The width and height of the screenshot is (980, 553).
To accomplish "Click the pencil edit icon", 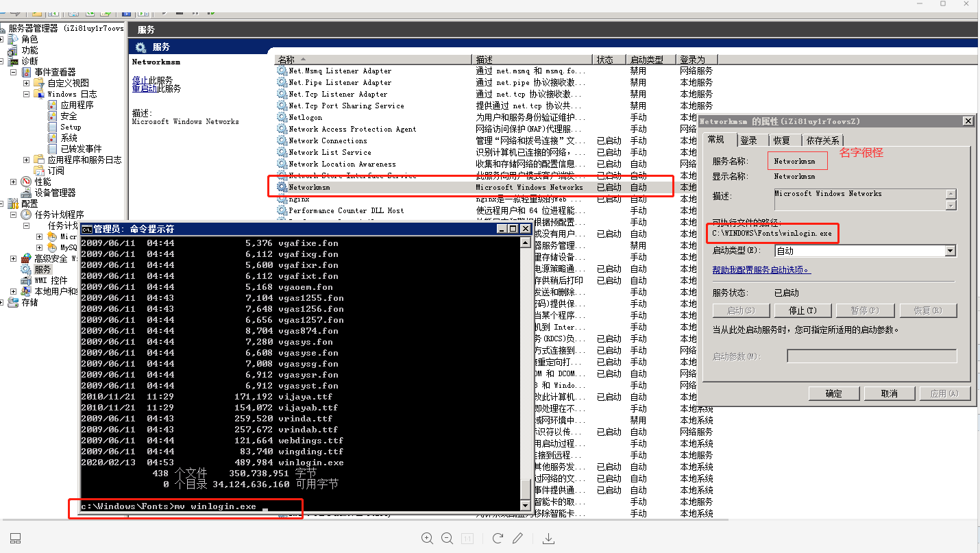I will [518, 539].
